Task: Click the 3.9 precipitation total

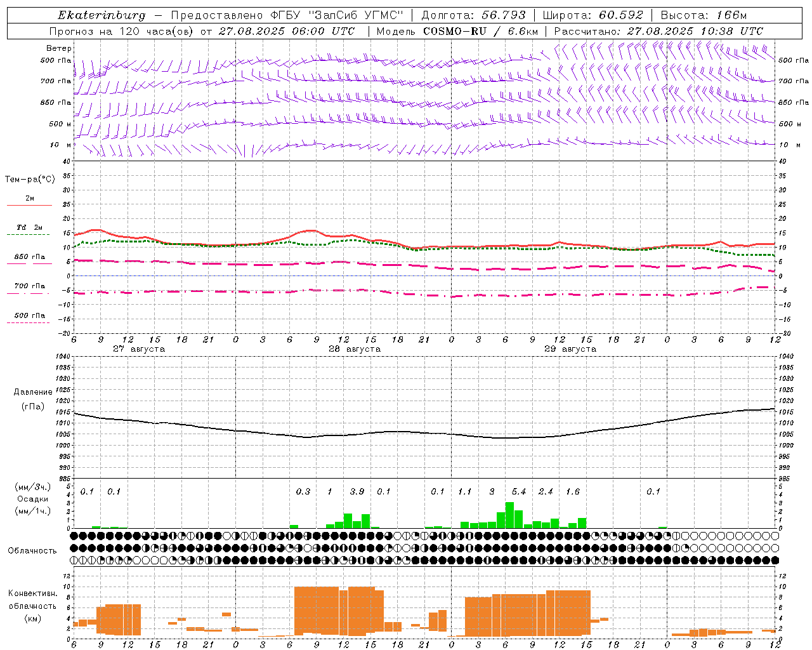Action: tap(357, 491)
